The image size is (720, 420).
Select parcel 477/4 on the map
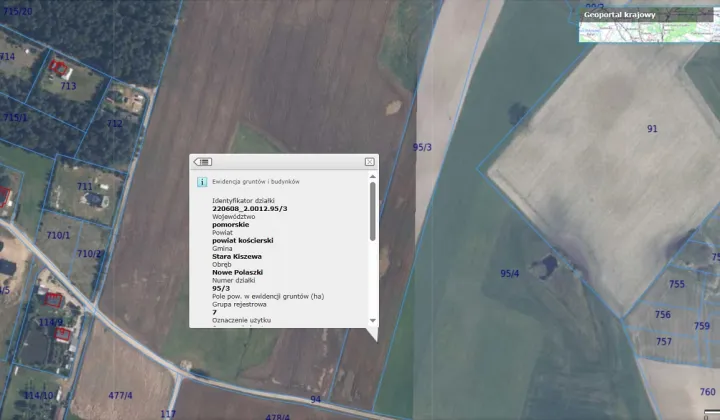point(120,395)
